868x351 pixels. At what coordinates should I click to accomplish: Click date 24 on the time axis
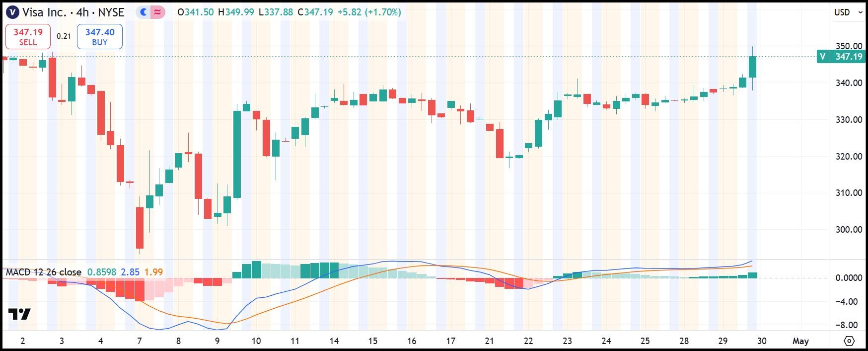(606, 341)
